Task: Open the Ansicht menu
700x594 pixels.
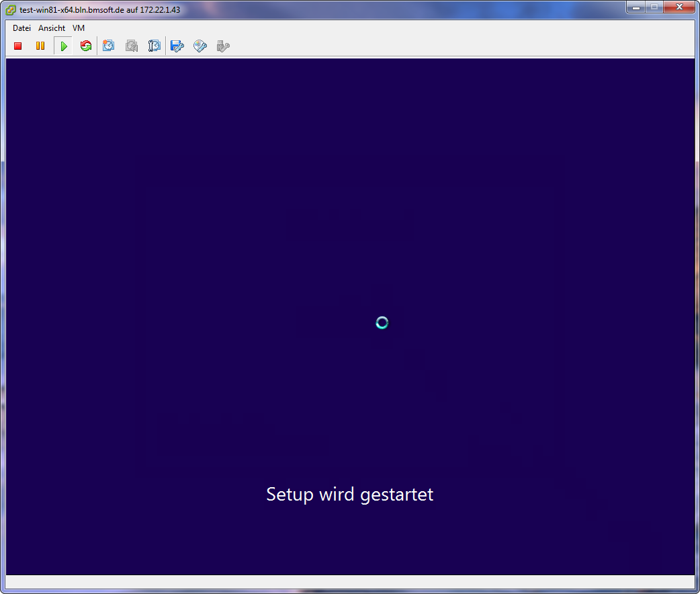Action: click(52, 28)
